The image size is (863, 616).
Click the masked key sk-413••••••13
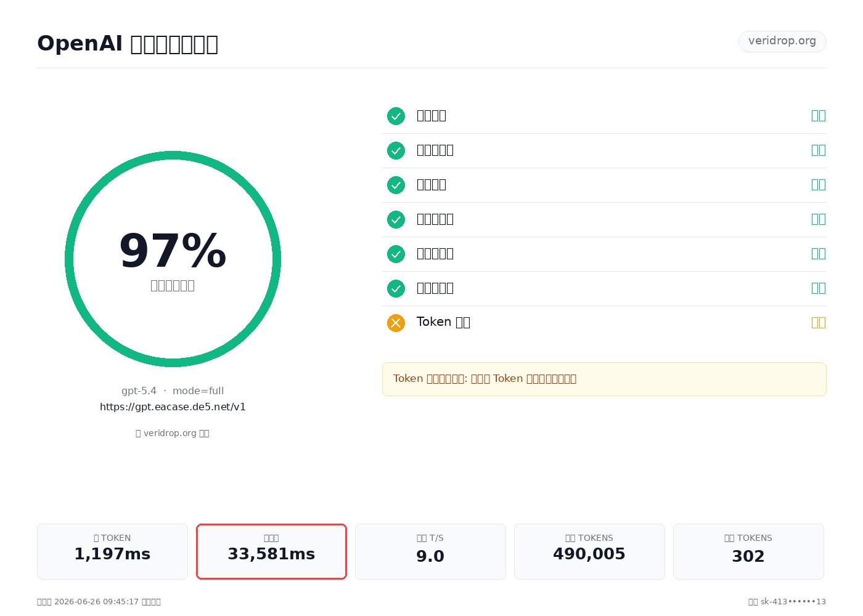pos(793,602)
